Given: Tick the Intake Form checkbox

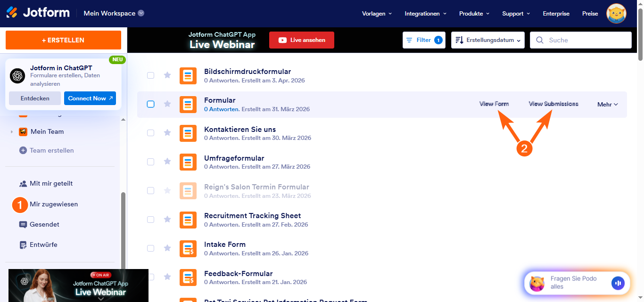Looking at the screenshot, I should pyautogui.click(x=150, y=248).
